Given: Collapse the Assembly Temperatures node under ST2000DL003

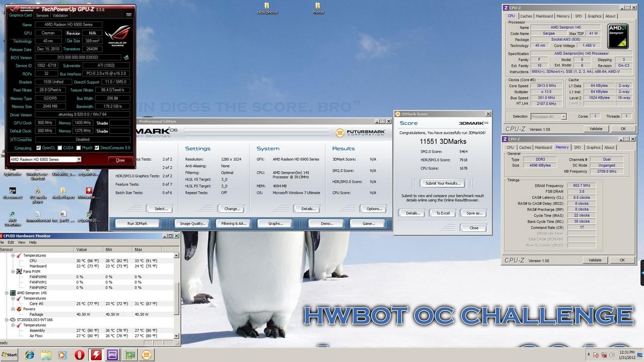Looking at the screenshot, I should 13,325.
